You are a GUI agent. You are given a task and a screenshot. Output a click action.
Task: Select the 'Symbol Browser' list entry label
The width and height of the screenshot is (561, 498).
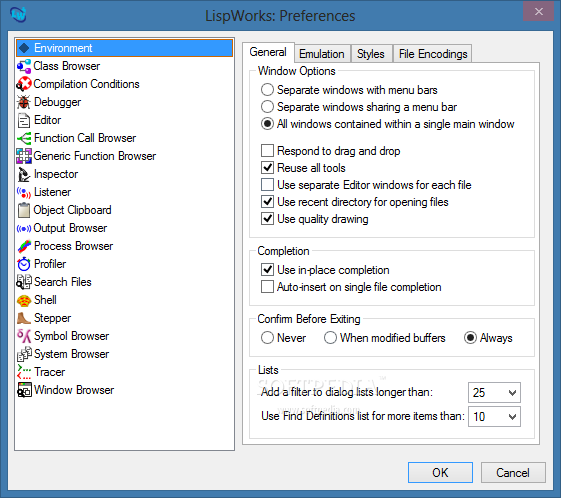[x=72, y=336]
